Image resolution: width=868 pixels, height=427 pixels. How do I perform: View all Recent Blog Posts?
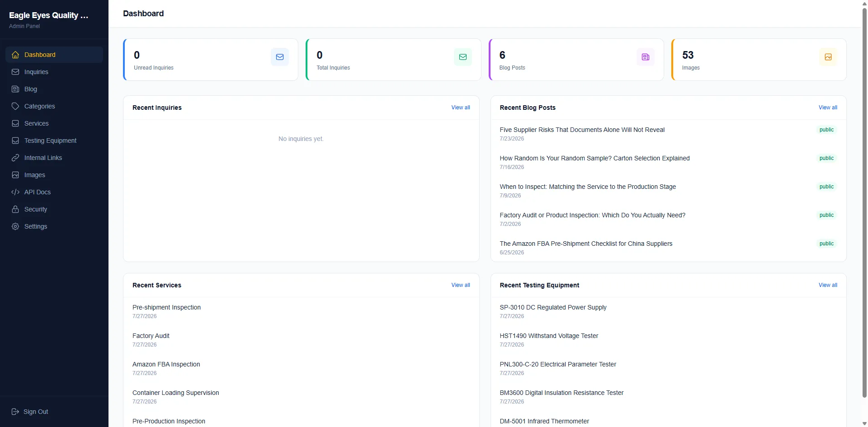828,108
